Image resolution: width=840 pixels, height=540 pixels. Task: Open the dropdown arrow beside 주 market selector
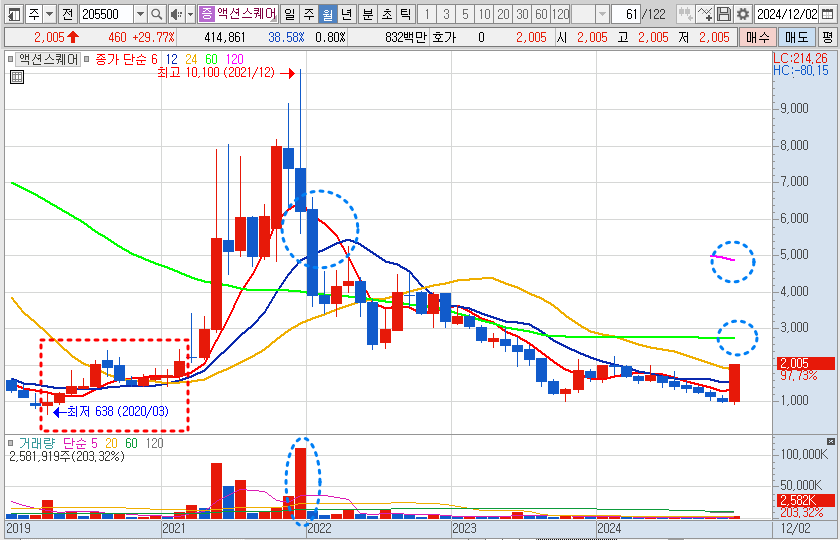point(49,14)
